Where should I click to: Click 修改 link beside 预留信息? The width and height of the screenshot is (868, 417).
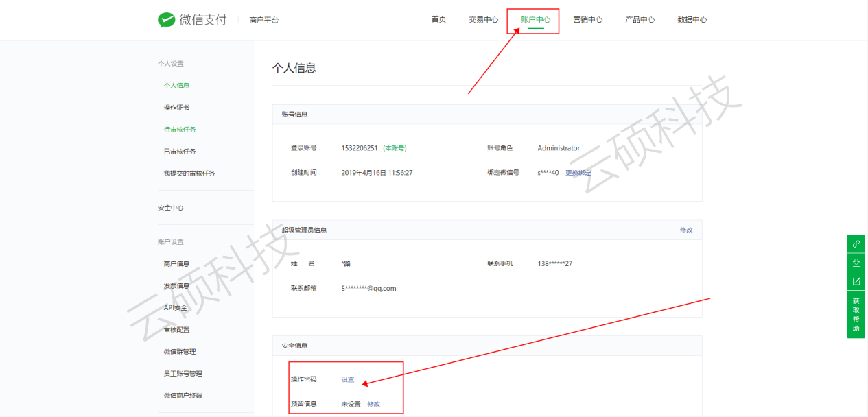click(373, 404)
